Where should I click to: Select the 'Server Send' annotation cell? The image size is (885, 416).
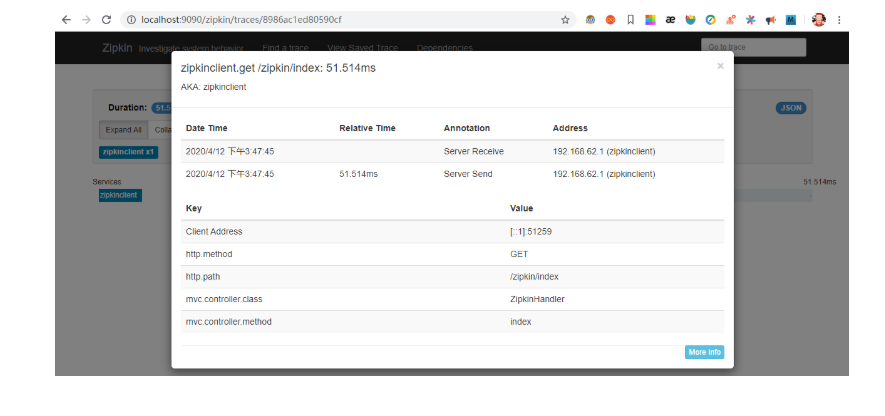pyautogui.click(x=468, y=174)
